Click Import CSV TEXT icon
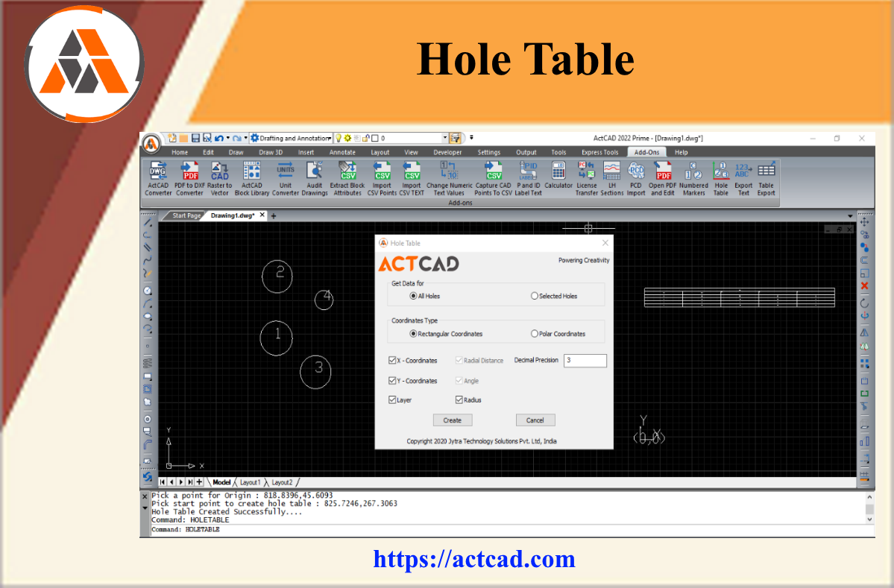 tap(412, 179)
